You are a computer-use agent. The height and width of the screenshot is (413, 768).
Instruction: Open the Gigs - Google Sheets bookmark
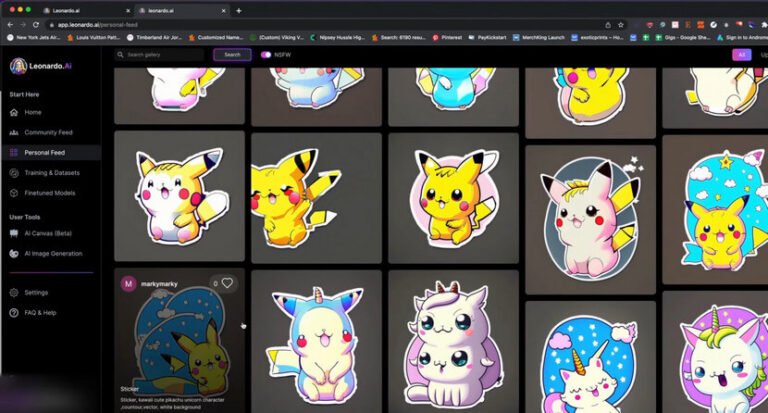point(683,37)
